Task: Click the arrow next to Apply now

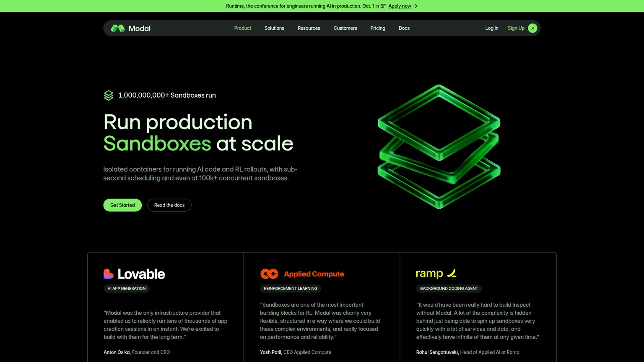Action: [x=415, y=6]
